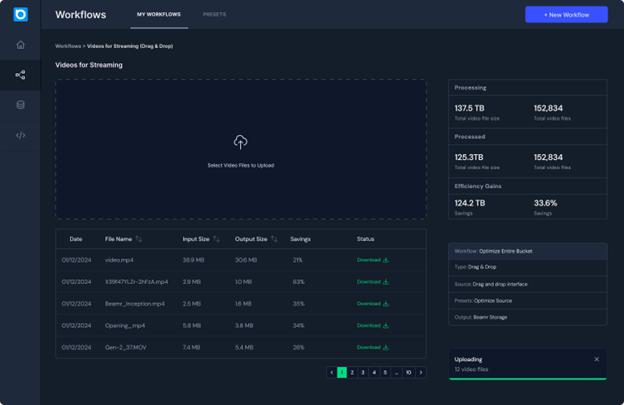This screenshot has width=624, height=405.
Task: Sort table by Output Size
Action: click(275, 239)
